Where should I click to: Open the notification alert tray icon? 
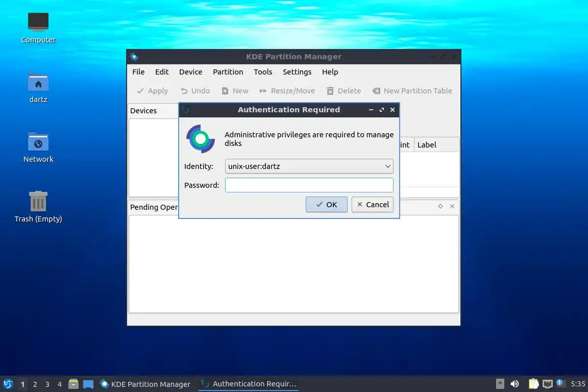(x=560, y=383)
